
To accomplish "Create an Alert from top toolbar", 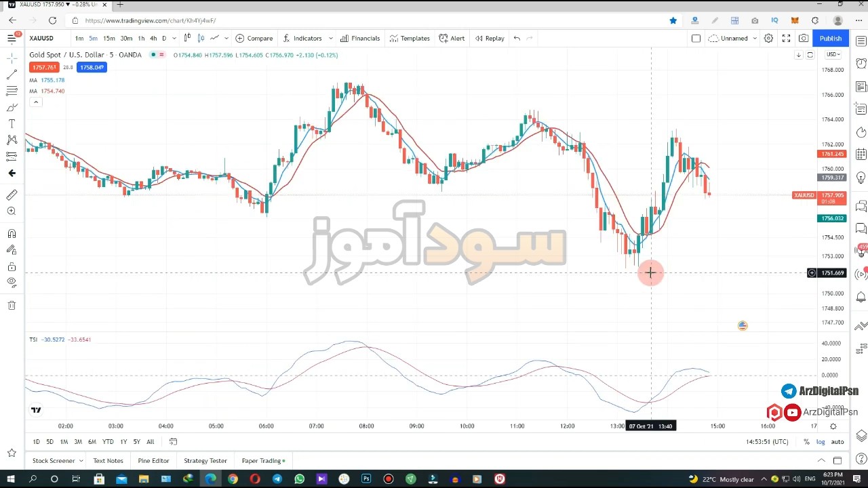I will point(452,39).
